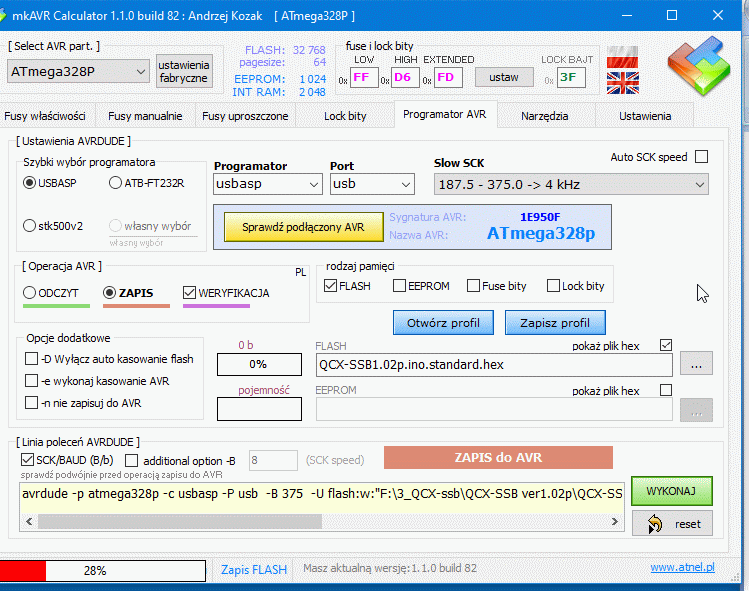Click the Polish flag language icon
The height and width of the screenshot is (591, 749).
point(623,55)
